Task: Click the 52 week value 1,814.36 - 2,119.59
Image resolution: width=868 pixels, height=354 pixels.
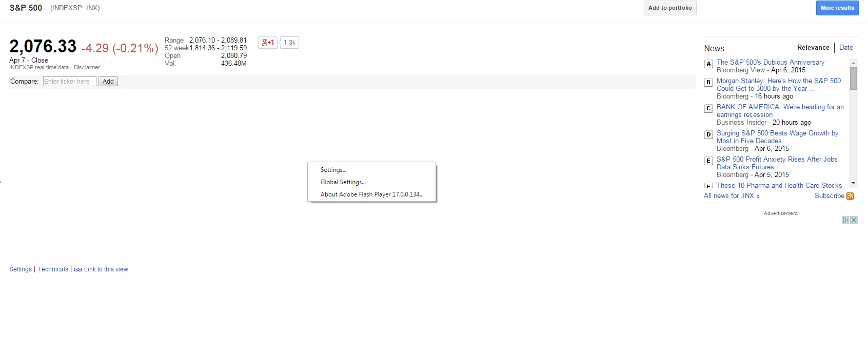Action: tap(218, 48)
